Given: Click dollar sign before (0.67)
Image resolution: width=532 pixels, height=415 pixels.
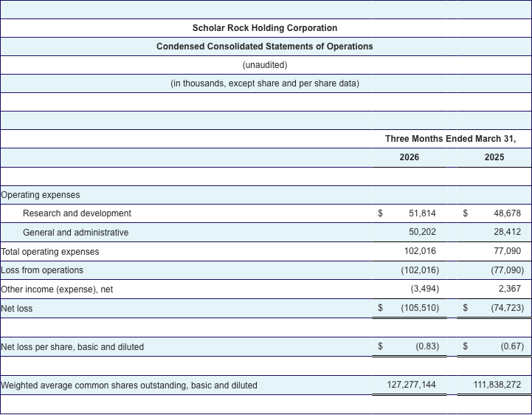Looking at the screenshot, I should tap(465, 346).
